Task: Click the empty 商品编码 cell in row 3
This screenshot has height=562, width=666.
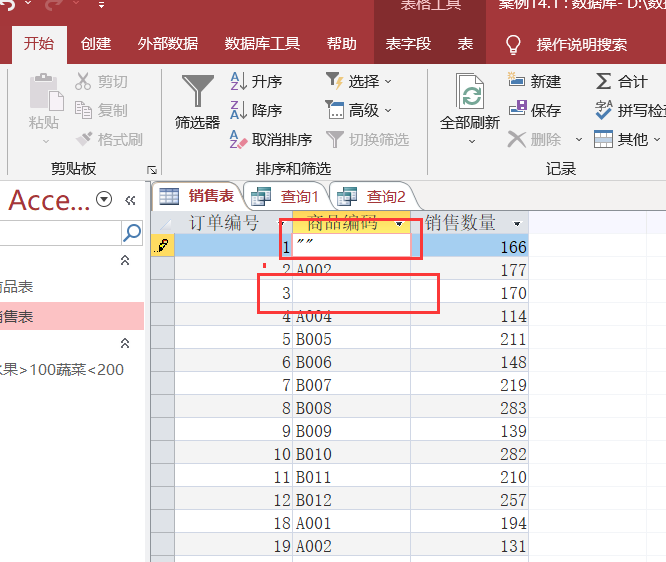Action: coord(351,293)
